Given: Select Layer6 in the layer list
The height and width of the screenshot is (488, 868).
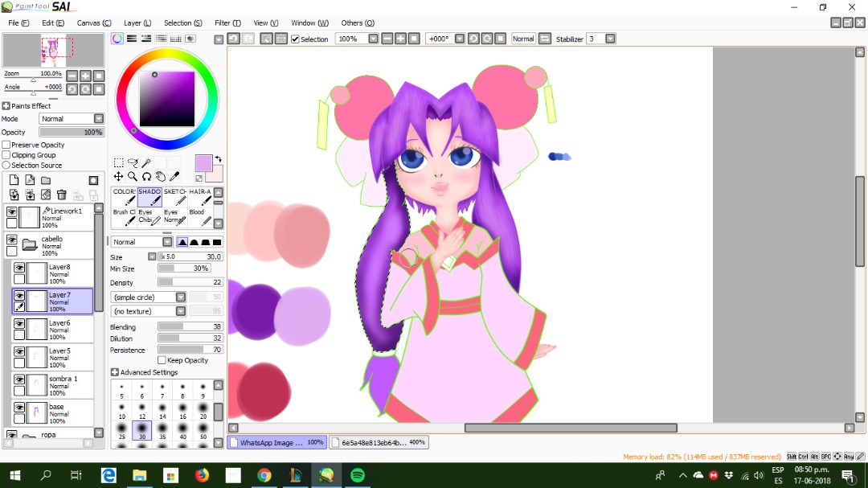Looking at the screenshot, I should click(52, 329).
